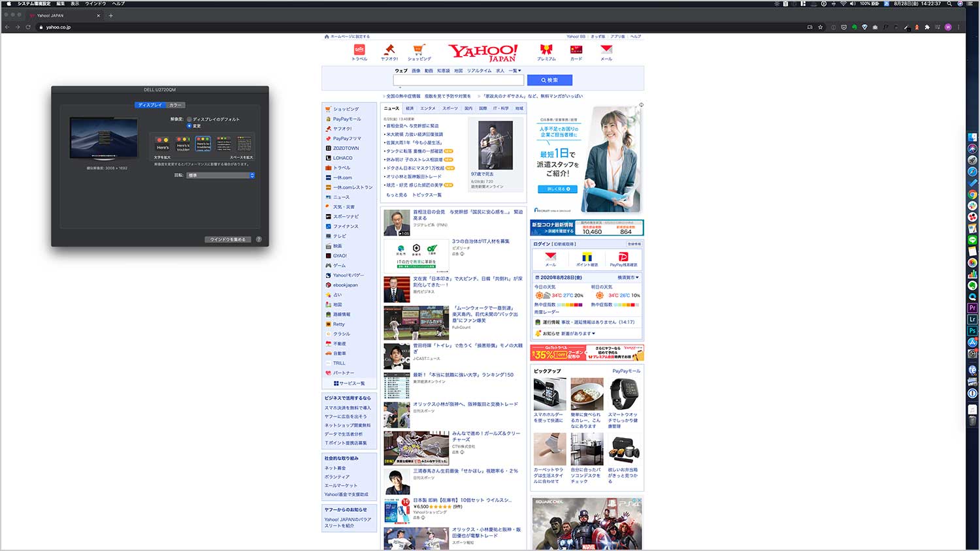This screenshot has height=551, width=980.
Task: Open the TRILL sidebar link
Action: (339, 363)
